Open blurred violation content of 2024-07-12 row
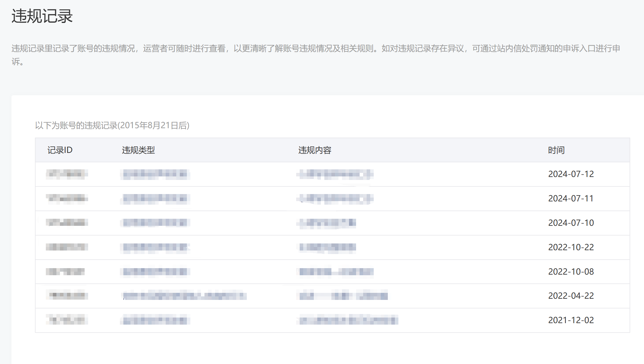Screen dimensions: 644x364 click(x=336, y=174)
